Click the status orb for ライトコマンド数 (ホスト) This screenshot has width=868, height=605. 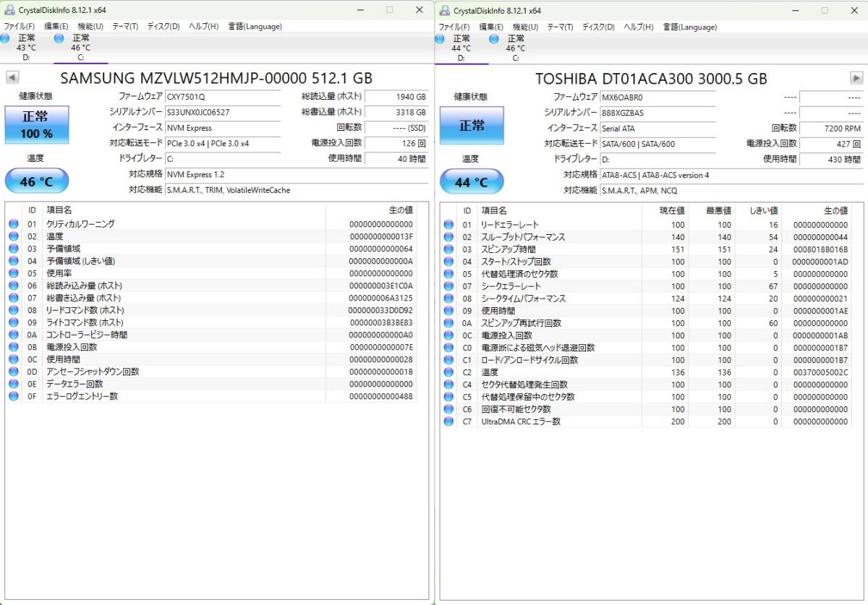point(13,322)
